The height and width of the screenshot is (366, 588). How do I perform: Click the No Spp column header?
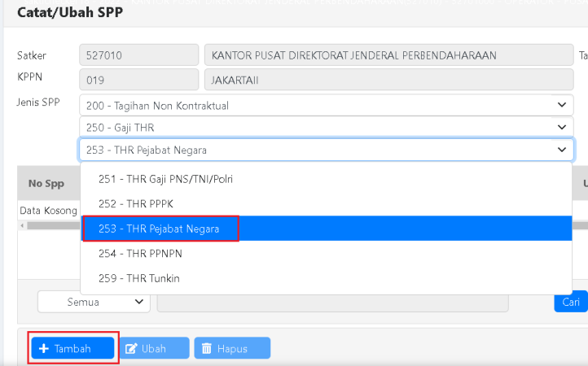pyautogui.click(x=46, y=184)
